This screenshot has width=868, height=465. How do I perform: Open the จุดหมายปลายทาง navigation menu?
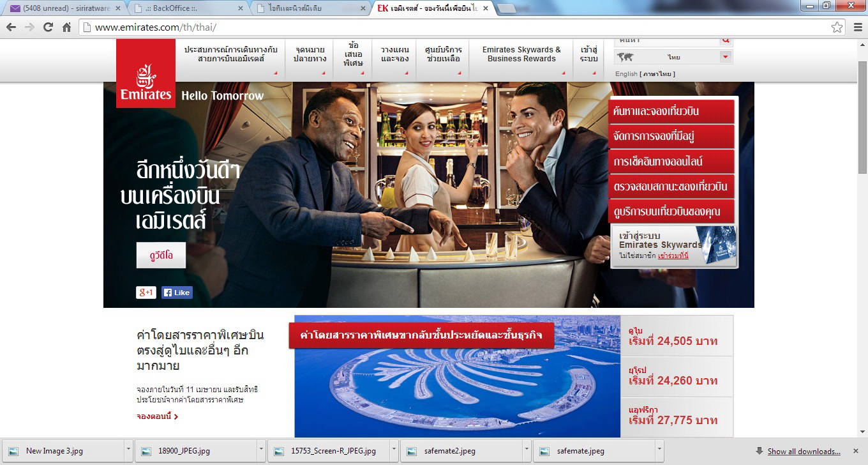(x=310, y=59)
